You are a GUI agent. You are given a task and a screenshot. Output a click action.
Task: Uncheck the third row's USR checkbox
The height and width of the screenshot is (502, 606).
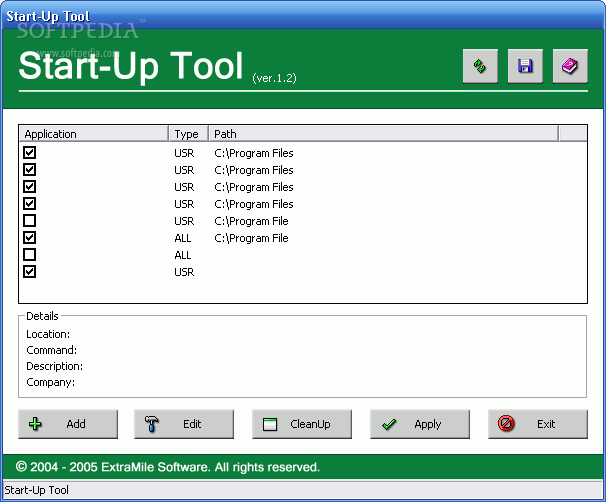click(x=30, y=187)
